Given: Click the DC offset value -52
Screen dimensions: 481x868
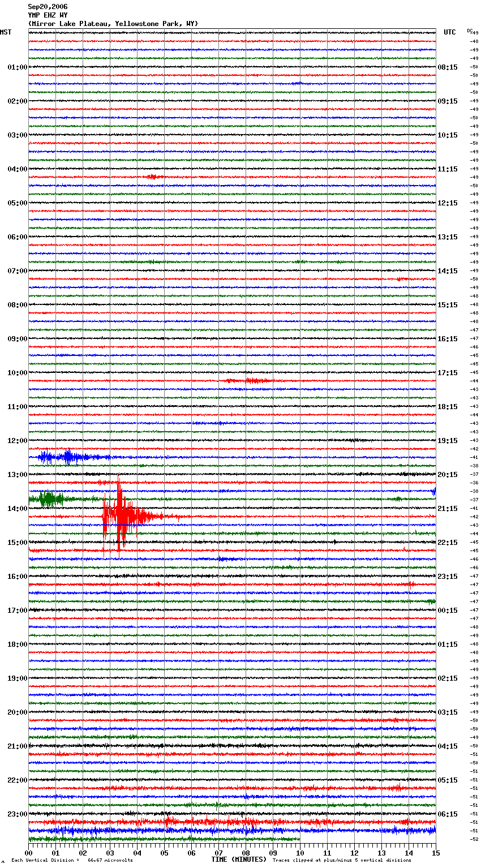Looking at the screenshot, I should click(x=474, y=839).
